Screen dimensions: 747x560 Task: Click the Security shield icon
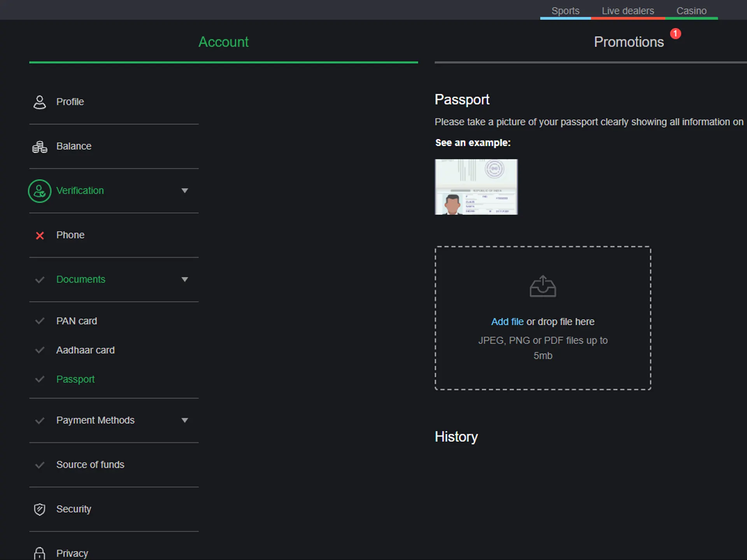tap(40, 509)
